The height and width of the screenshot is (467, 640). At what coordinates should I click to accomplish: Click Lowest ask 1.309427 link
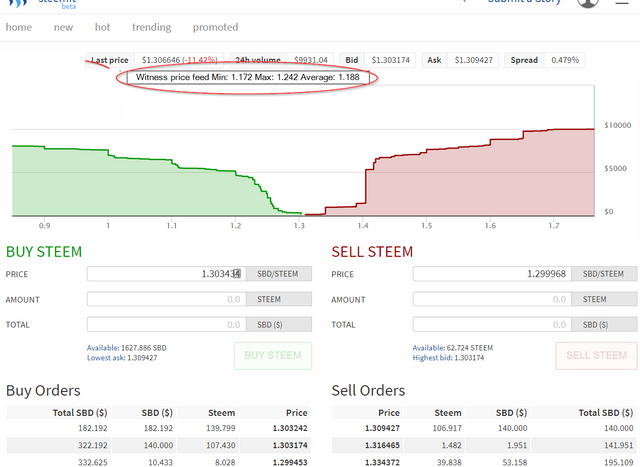122,358
